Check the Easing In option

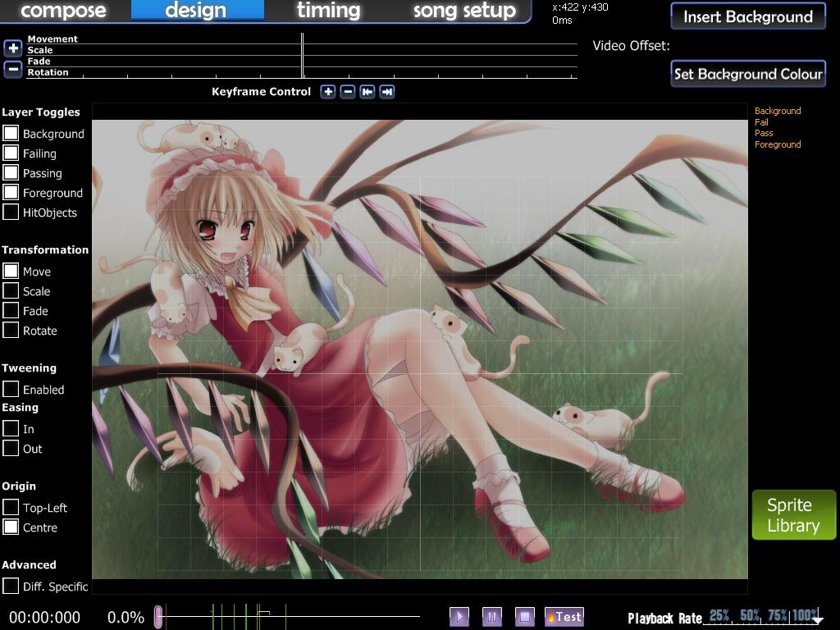click(x=11, y=428)
